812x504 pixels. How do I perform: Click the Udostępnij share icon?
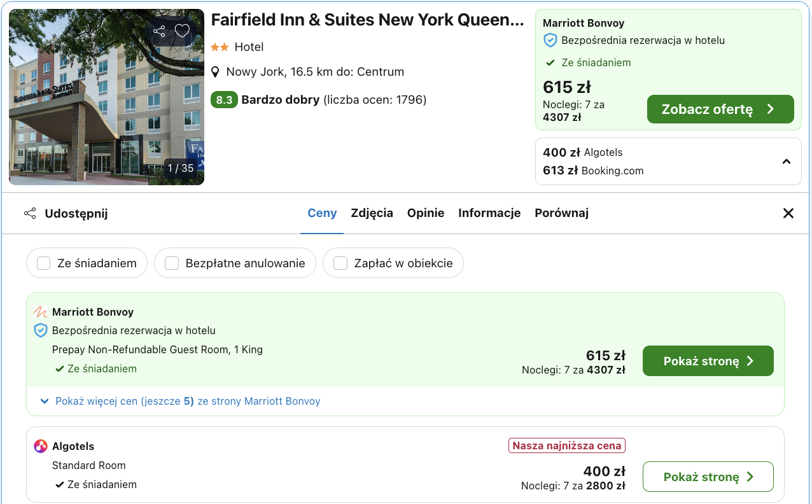(30, 214)
